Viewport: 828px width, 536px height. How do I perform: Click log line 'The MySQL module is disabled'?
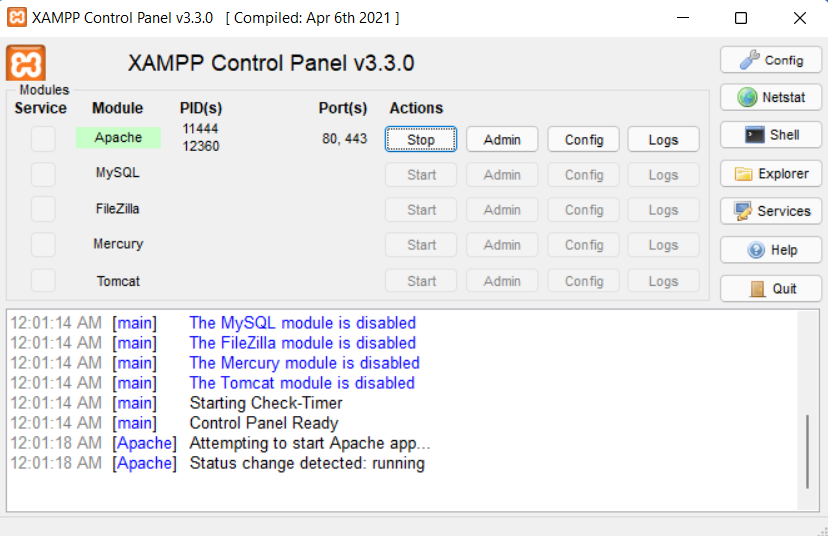tap(303, 323)
